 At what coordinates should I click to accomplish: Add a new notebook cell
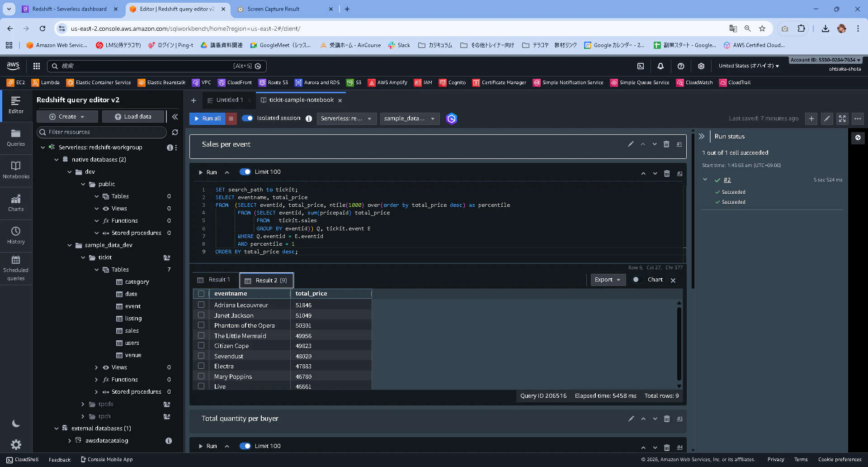click(811, 119)
